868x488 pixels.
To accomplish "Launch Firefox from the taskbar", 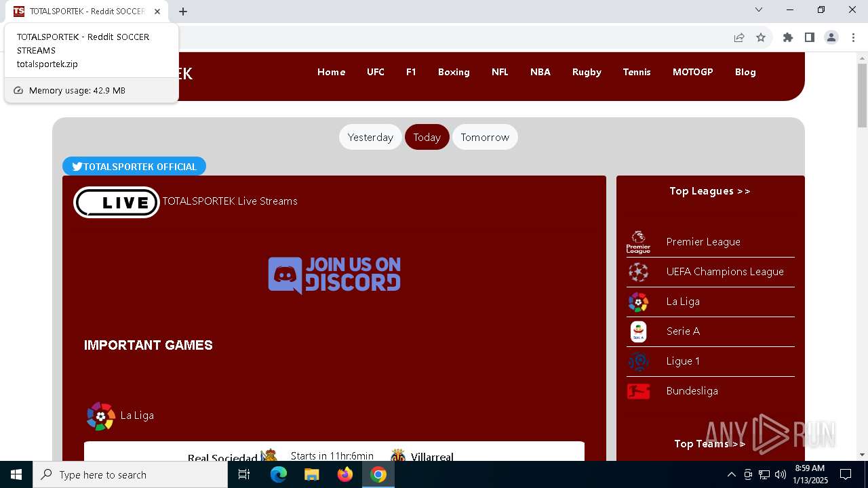I will pyautogui.click(x=345, y=474).
